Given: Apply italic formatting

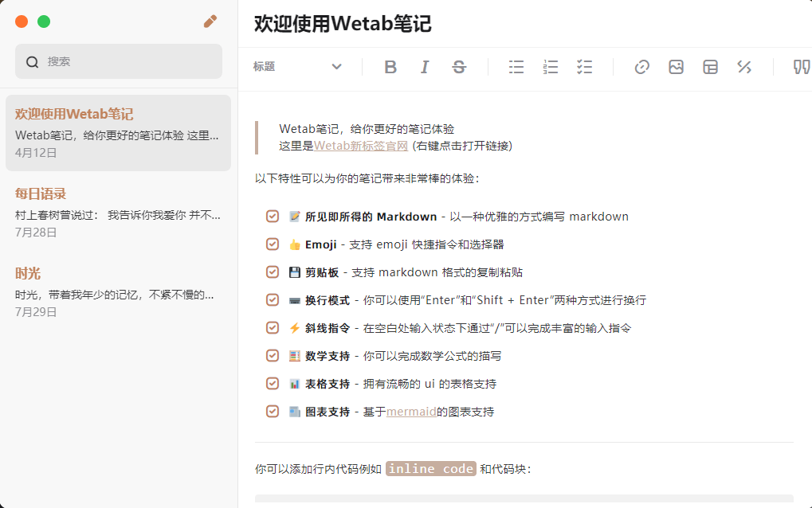Looking at the screenshot, I should tap(425, 67).
